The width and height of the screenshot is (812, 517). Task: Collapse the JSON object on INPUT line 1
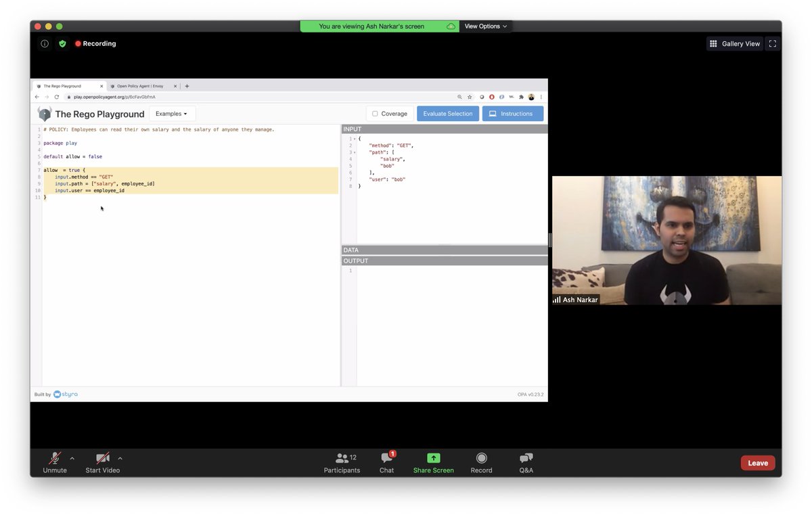(355, 137)
